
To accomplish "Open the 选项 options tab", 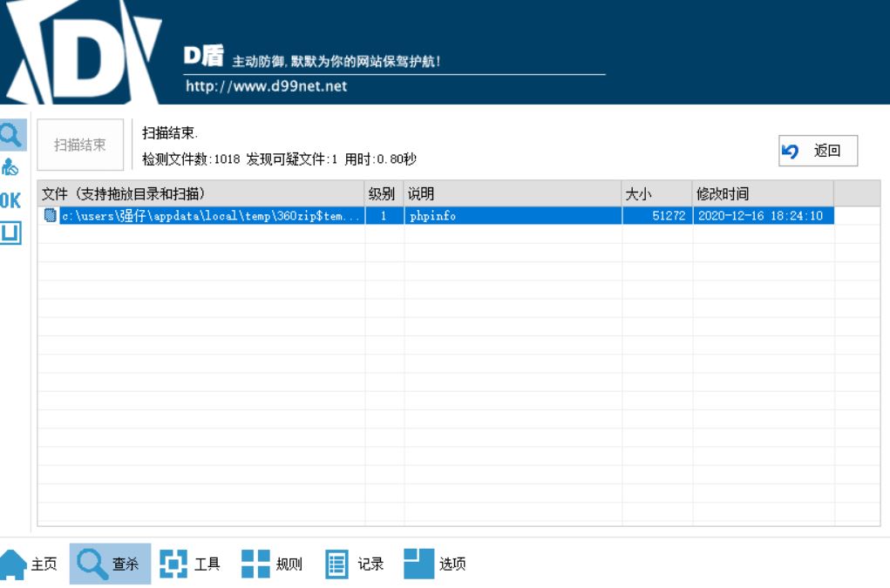I will pyautogui.click(x=435, y=564).
